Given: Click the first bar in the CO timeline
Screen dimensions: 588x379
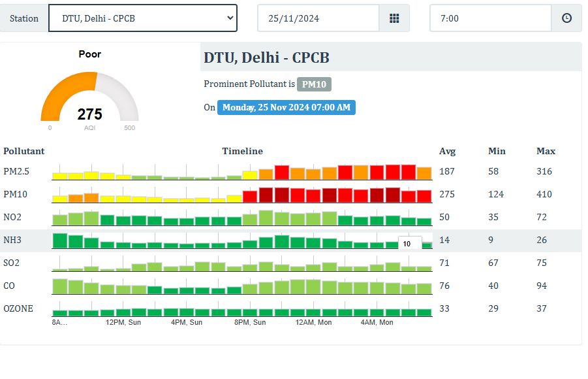Looking at the screenshot, I should coord(60,286).
